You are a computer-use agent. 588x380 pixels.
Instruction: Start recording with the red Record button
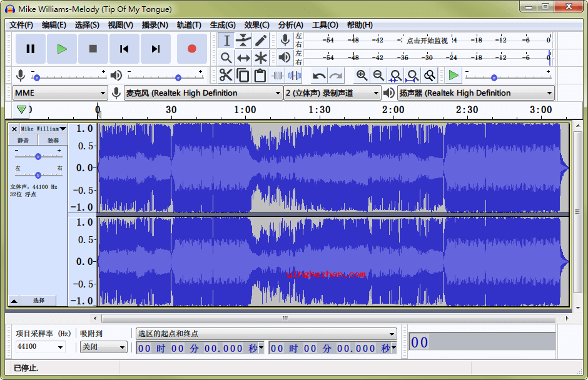pyautogui.click(x=191, y=49)
